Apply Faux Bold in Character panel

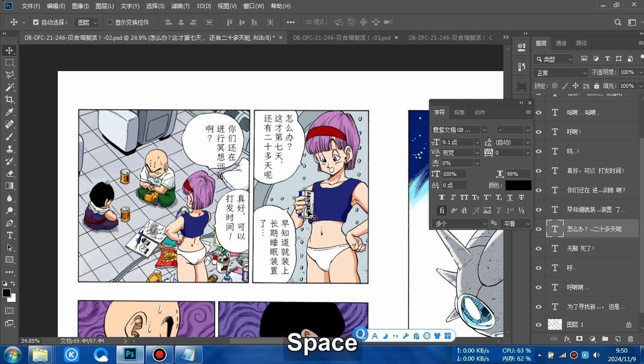[x=442, y=198]
